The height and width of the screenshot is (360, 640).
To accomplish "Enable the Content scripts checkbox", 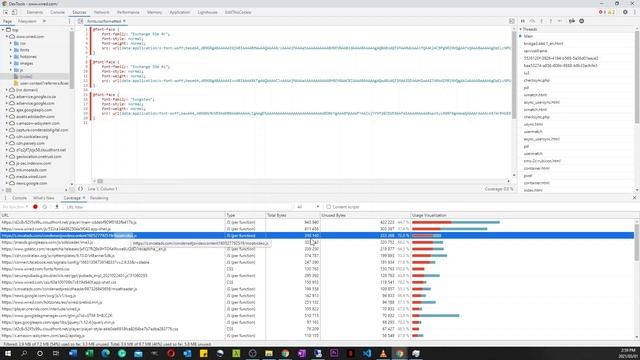I will [329, 207].
